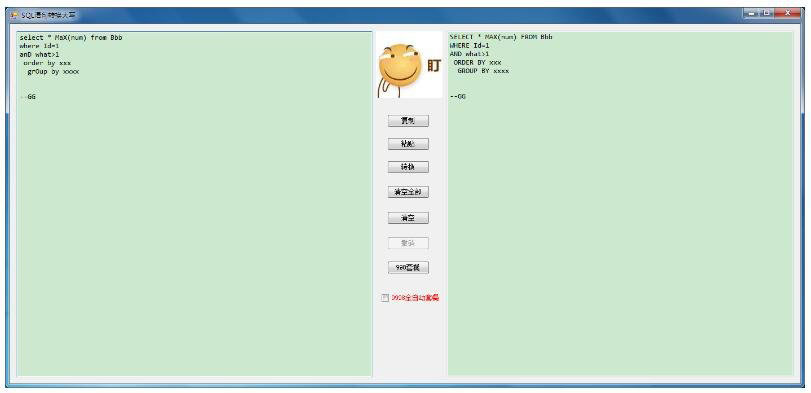Click the red text beside the checkbox

pos(415,298)
